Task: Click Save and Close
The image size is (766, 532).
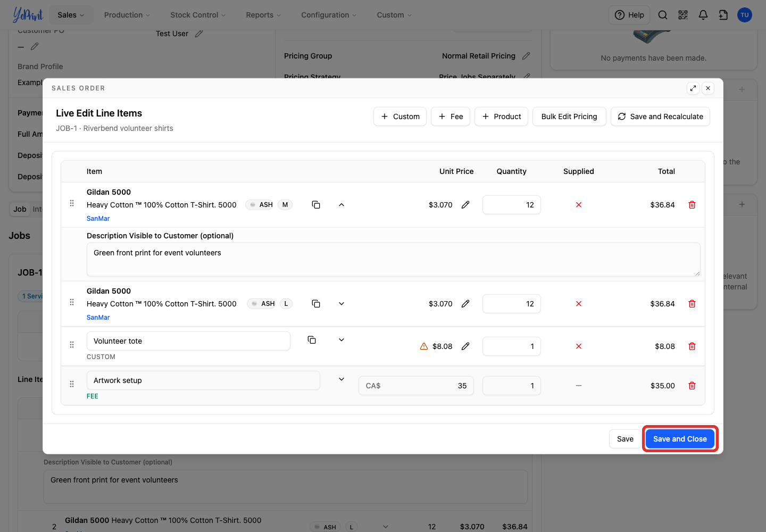Action: pos(680,439)
